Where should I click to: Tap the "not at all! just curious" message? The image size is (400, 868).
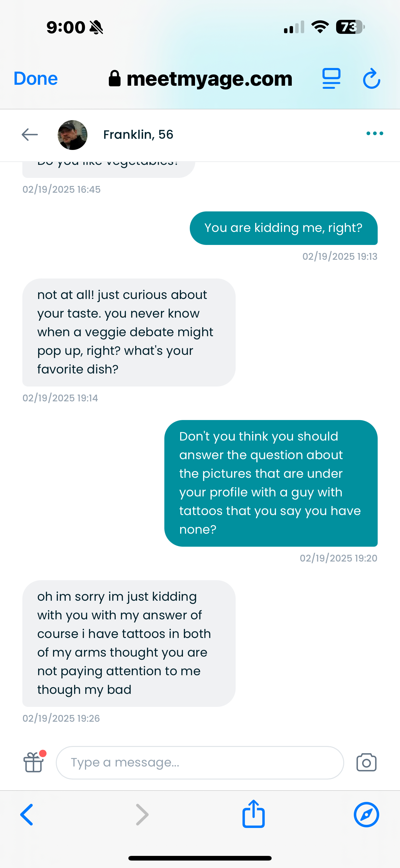pyautogui.click(x=129, y=332)
